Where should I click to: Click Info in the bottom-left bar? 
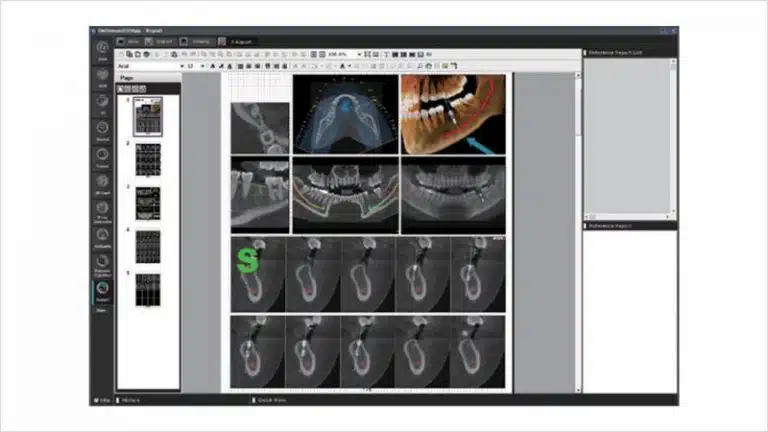(x=101, y=399)
